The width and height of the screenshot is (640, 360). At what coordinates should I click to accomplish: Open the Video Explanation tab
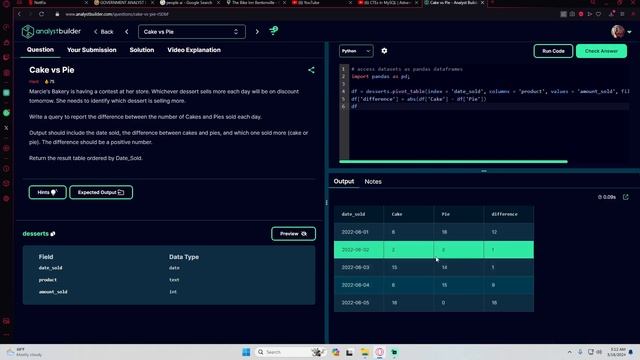pyautogui.click(x=194, y=50)
